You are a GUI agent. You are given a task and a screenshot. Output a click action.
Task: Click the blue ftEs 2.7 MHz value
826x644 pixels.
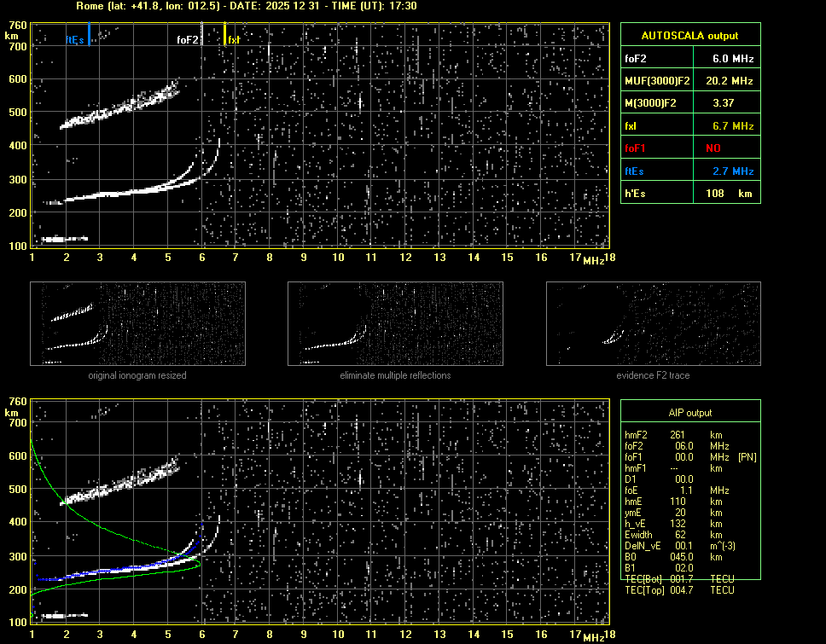(x=732, y=171)
